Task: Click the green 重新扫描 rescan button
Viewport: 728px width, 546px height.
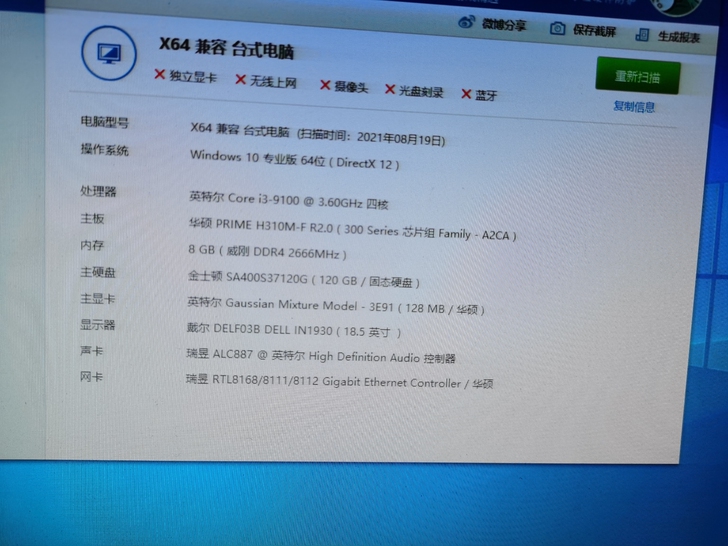Action: click(638, 76)
